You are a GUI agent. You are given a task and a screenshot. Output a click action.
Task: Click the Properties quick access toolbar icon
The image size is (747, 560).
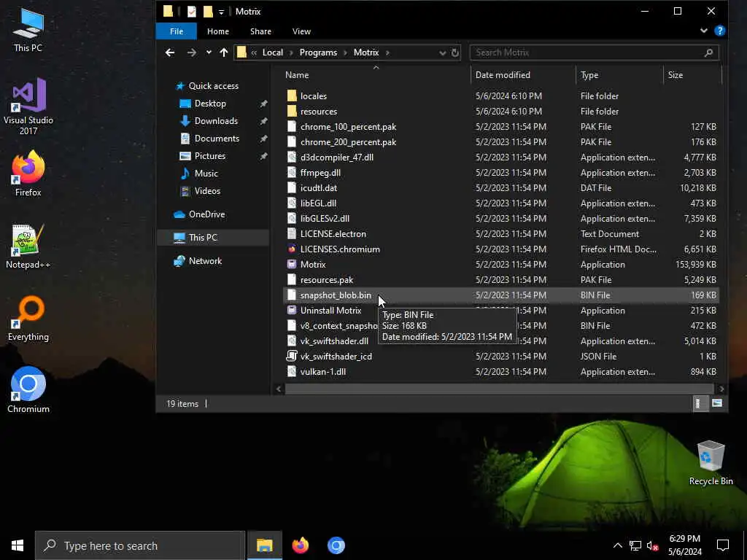point(192,12)
